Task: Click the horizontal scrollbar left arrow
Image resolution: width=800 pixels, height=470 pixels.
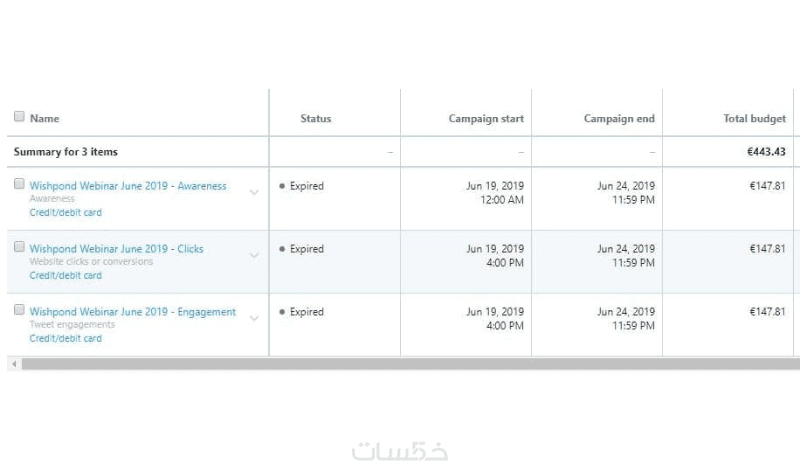Action: tap(13, 364)
